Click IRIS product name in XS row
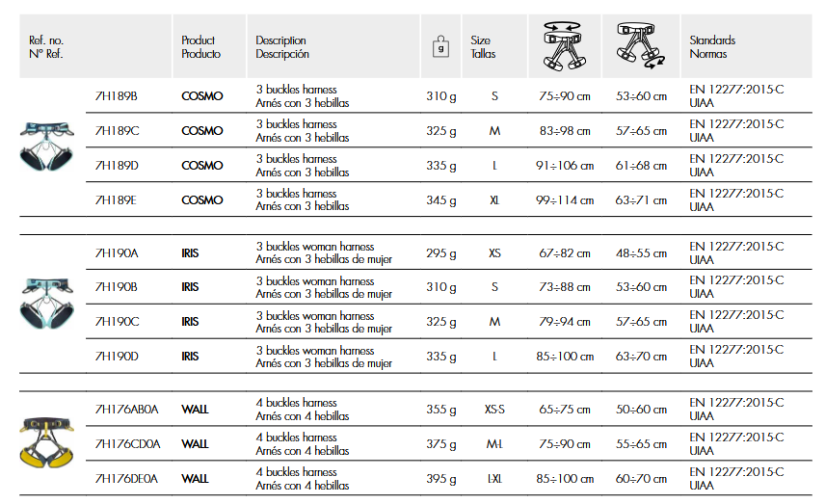The image size is (825, 504). [190, 253]
